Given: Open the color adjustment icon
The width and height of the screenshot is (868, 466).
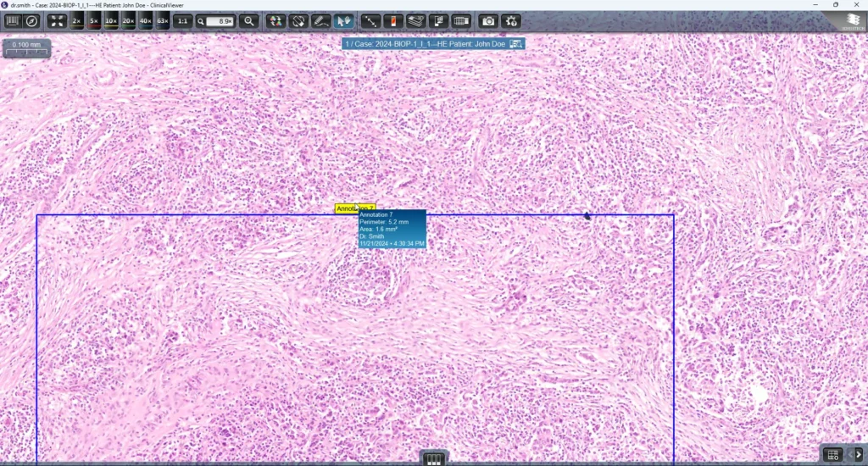Looking at the screenshot, I should coord(275,21).
